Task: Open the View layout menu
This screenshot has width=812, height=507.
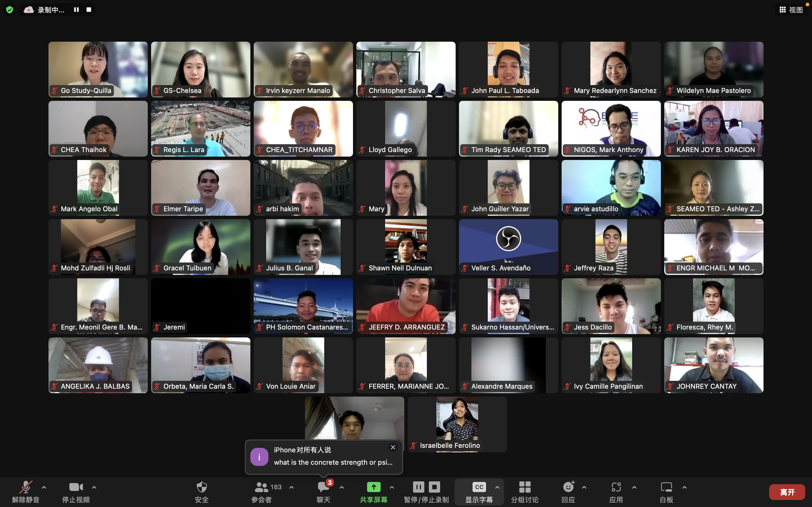Action: pyautogui.click(x=791, y=10)
